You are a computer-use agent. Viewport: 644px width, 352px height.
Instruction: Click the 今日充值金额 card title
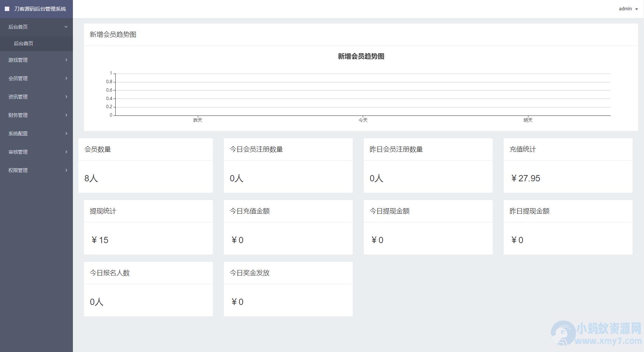(x=250, y=211)
